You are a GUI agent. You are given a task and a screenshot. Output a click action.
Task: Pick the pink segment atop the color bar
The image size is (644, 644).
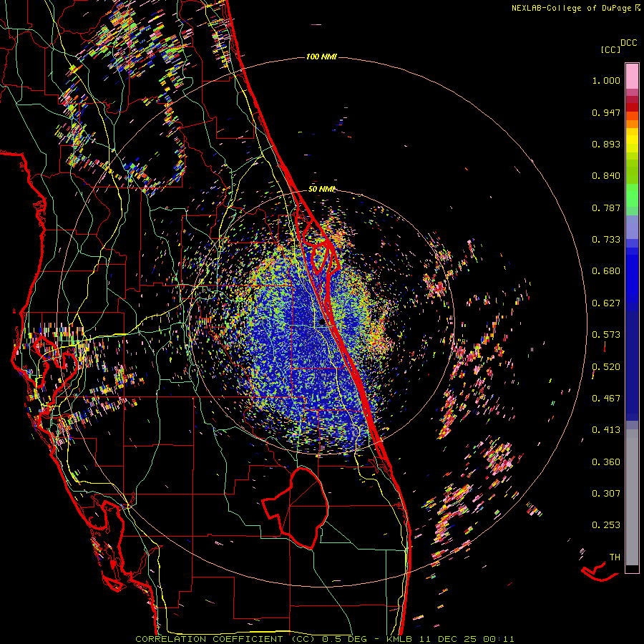(x=632, y=76)
